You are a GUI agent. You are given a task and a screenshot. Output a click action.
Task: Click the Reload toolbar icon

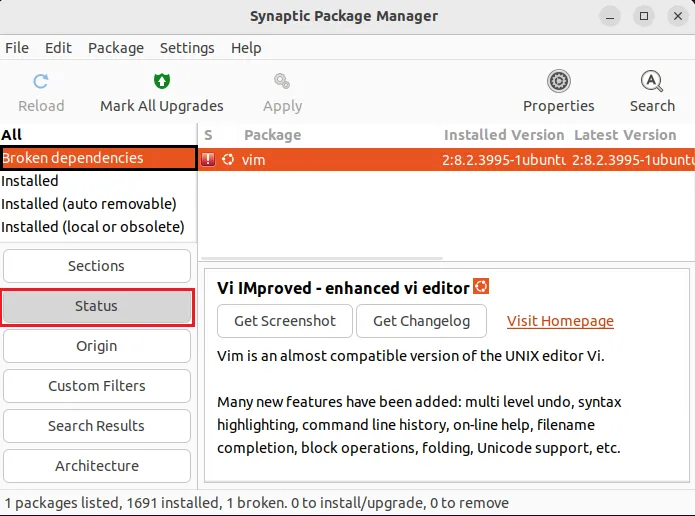point(41,81)
